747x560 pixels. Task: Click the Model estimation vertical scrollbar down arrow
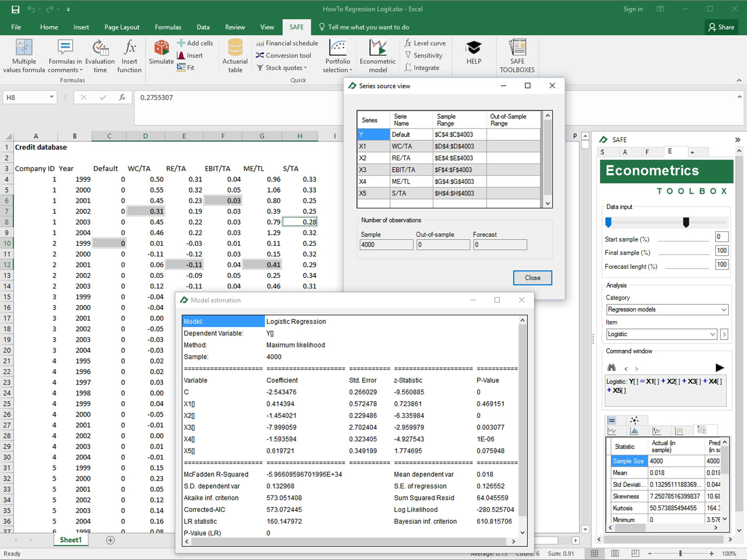coord(522,532)
